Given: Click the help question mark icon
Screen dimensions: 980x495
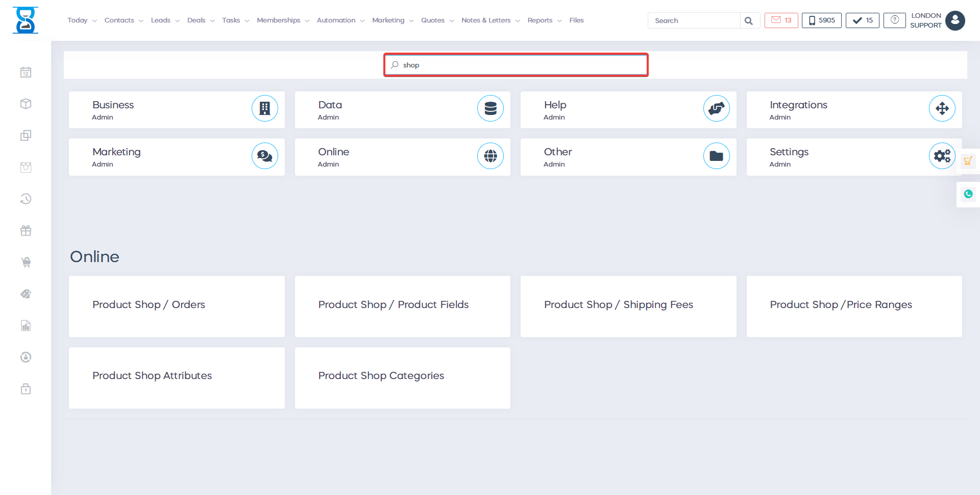Looking at the screenshot, I should pyautogui.click(x=894, y=20).
